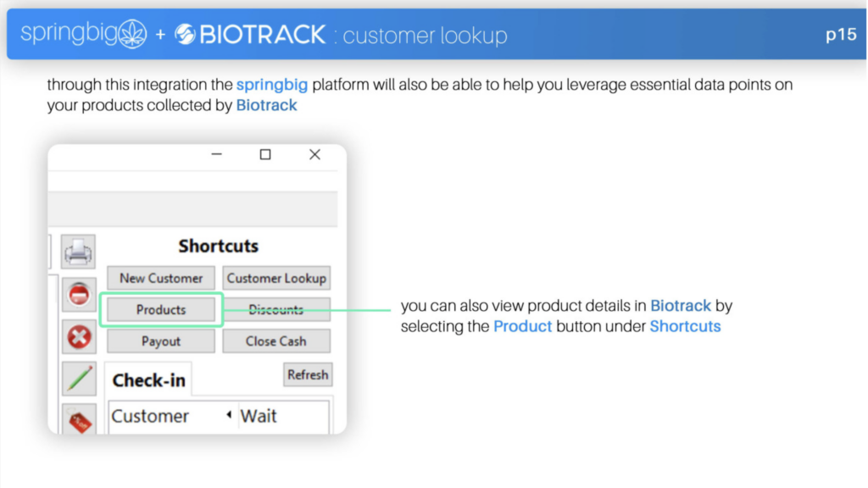Click the printer icon in the sidebar
This screenshot has height=488, width=868.
coord(78,252)
